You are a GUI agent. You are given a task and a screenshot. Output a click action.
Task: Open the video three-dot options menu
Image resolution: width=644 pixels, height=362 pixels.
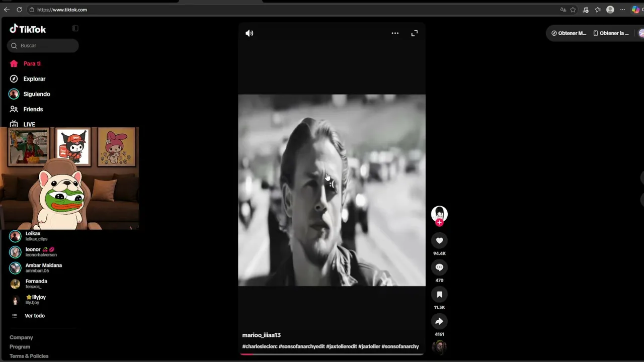[395, 33]
